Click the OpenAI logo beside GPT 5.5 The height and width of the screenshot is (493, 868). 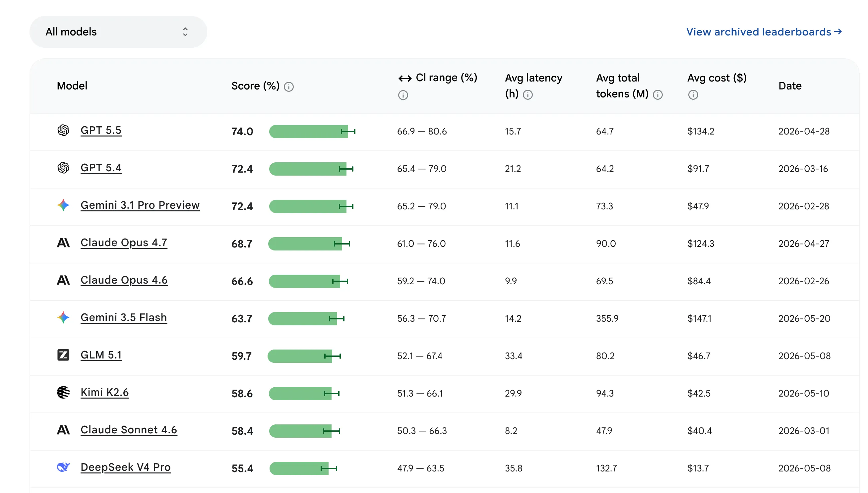[x=63, y=130]
